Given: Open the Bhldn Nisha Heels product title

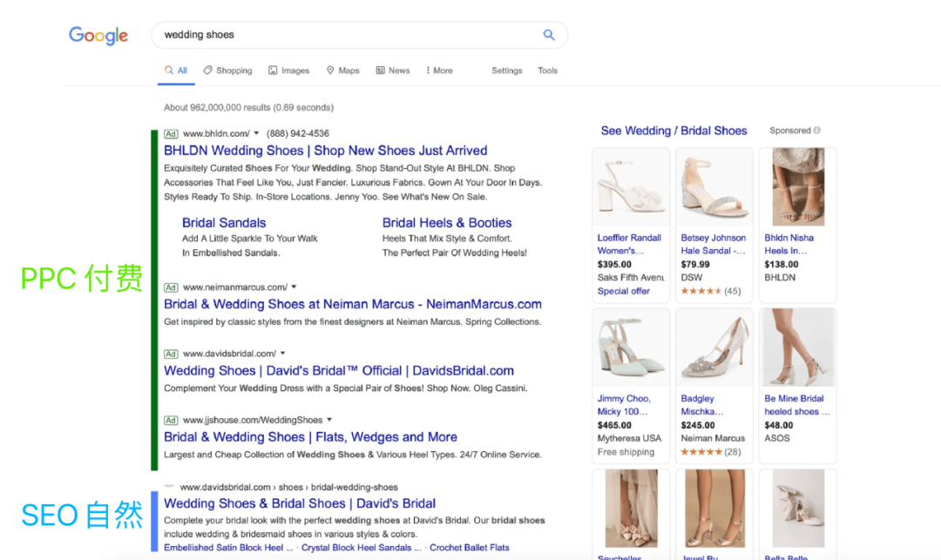Looking at the screenshot, I should click(789, 244).
